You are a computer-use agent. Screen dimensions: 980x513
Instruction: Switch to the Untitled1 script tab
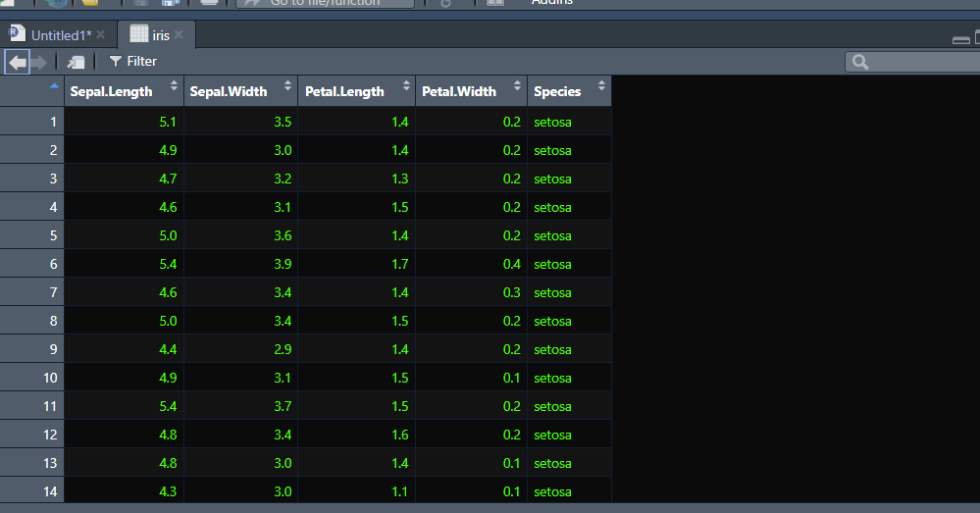[x=61, y=35]
